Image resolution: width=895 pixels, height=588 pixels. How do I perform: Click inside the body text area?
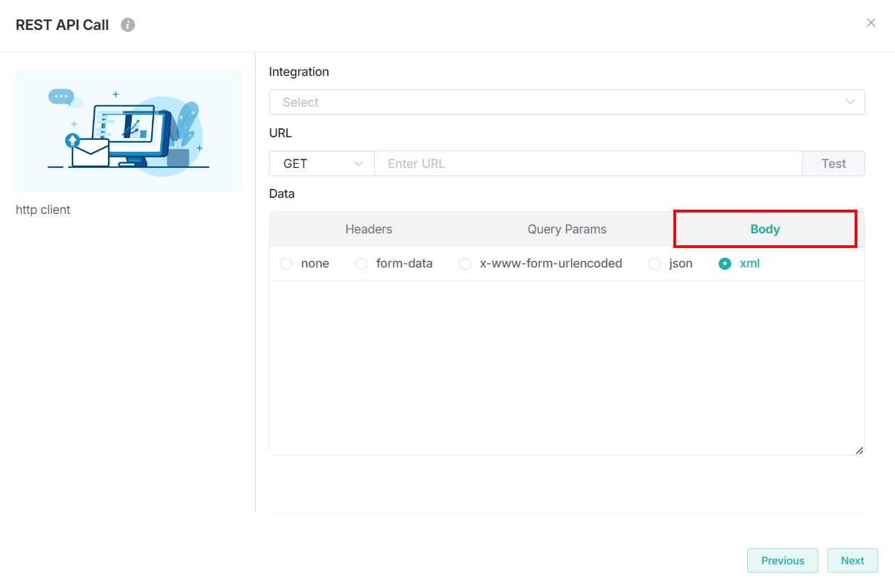point(566,368)
